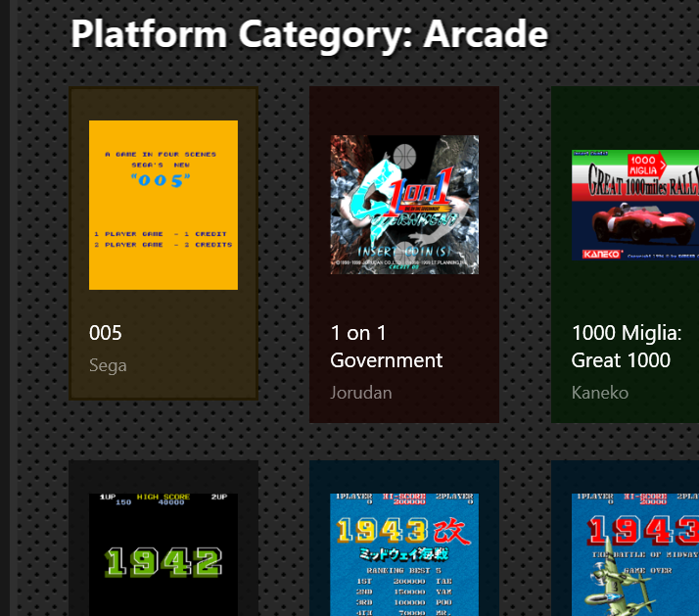This screenshot has height=616, width=699.
Task: Select the 1000 Miglia: Great 1000 title
Action: click(x=627, y=347)
